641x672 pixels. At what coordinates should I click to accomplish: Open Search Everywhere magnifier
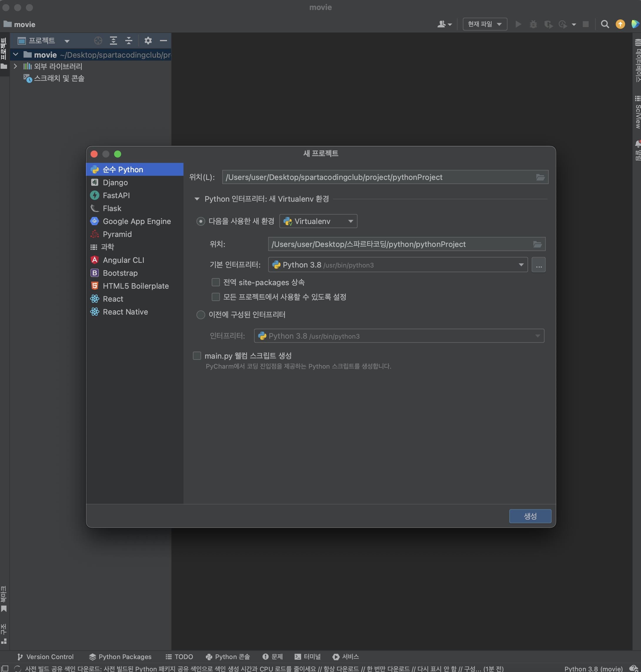click(x=605, y=24)
